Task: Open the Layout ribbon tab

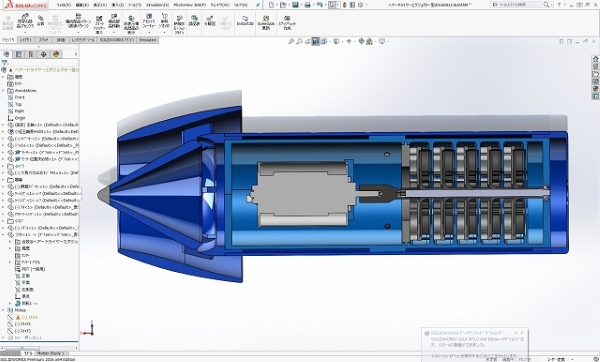Action: 26,40
